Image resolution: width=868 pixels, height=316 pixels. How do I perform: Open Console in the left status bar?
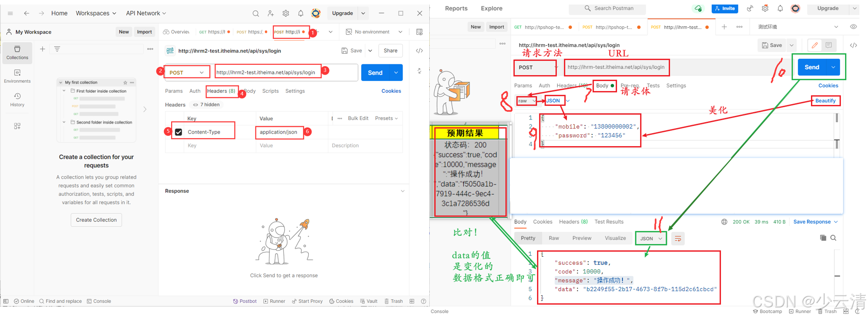(x=99, y=301)
